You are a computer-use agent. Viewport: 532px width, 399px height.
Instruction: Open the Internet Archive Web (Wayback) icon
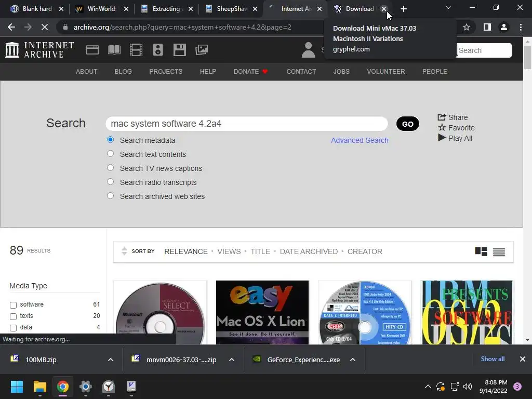click(x=92, y=50)
